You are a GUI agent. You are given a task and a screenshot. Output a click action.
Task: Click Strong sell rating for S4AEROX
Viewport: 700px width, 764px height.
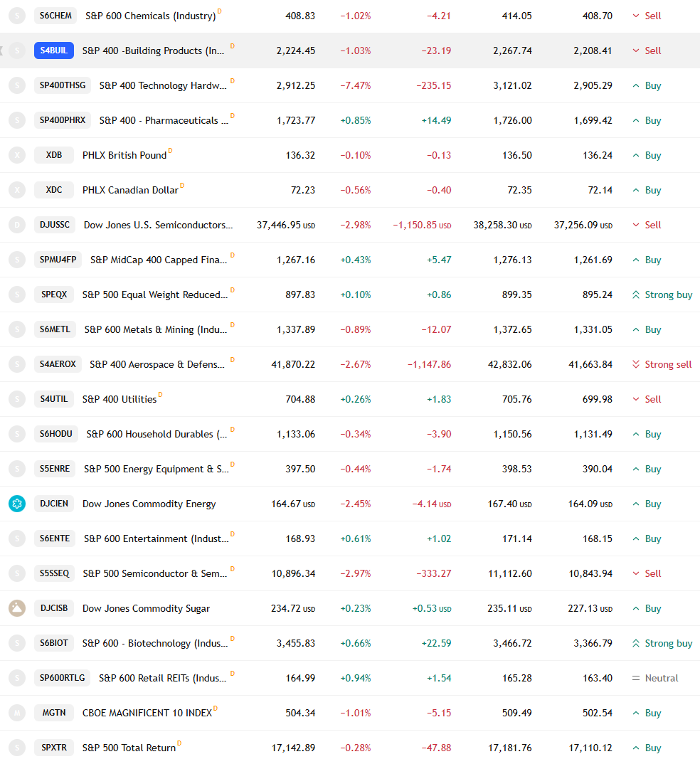click(x=668, y=364)
